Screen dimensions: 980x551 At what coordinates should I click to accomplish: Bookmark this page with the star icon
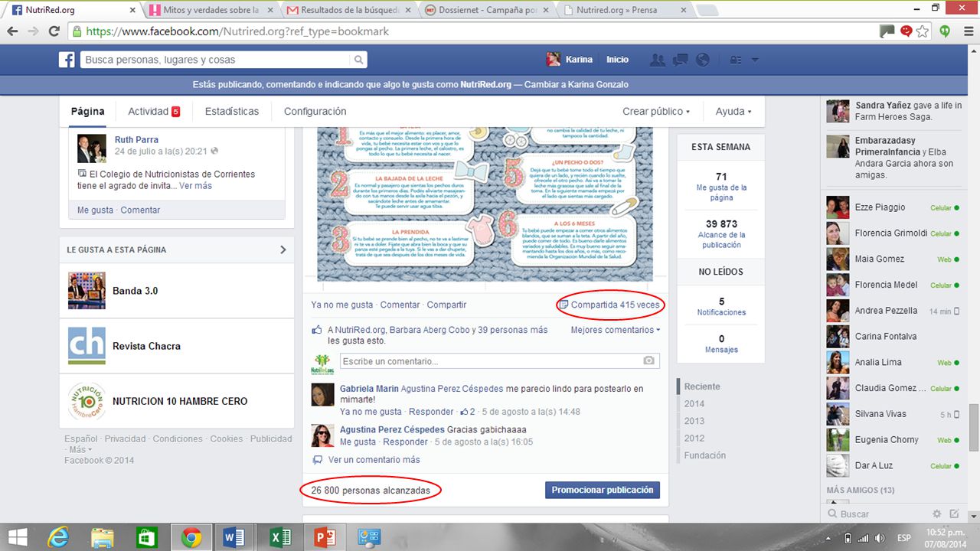[x=923, y=31]
